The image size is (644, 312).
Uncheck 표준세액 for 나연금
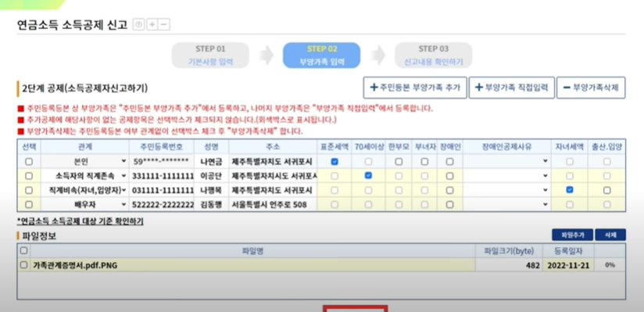click(x=335, y=162)
